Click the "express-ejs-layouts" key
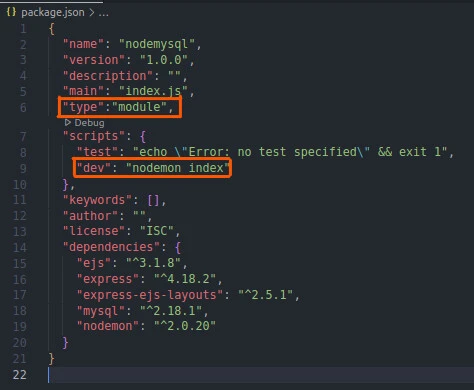The width and height of the screenshot is (474, 390). (150, 295)
